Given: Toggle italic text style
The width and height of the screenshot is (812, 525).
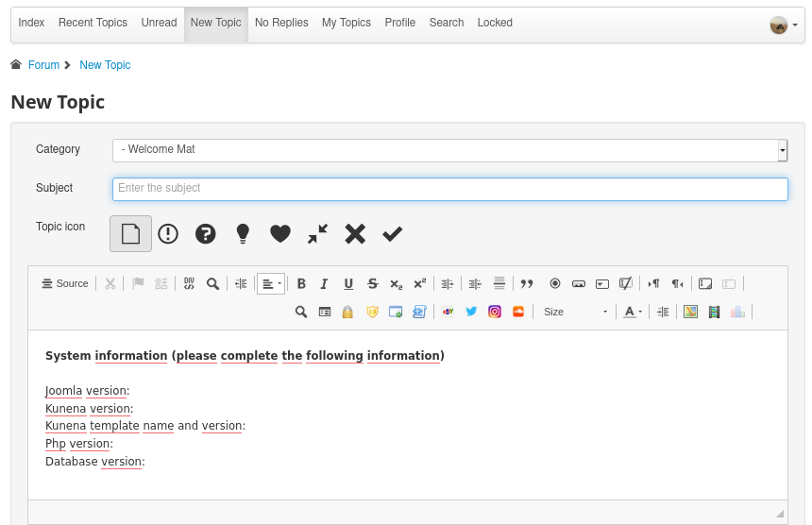Looking at the screenshot, I should coord(324,283).
